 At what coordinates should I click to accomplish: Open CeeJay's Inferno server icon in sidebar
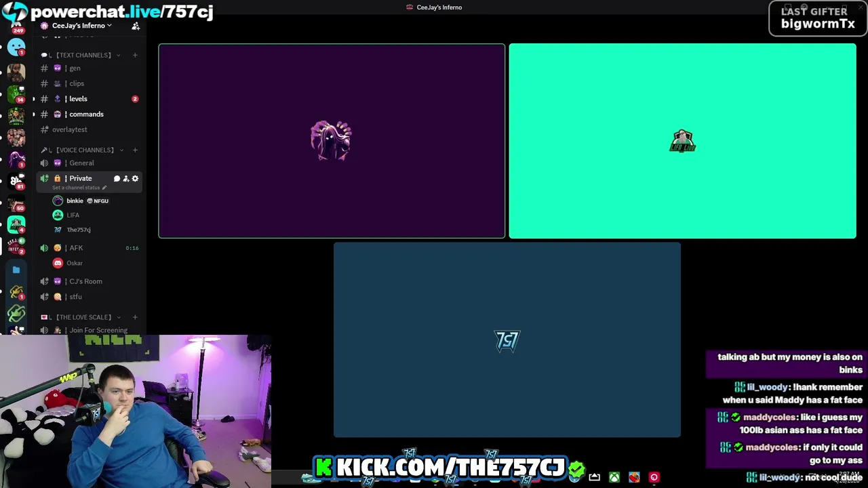(x=16, y=245)
